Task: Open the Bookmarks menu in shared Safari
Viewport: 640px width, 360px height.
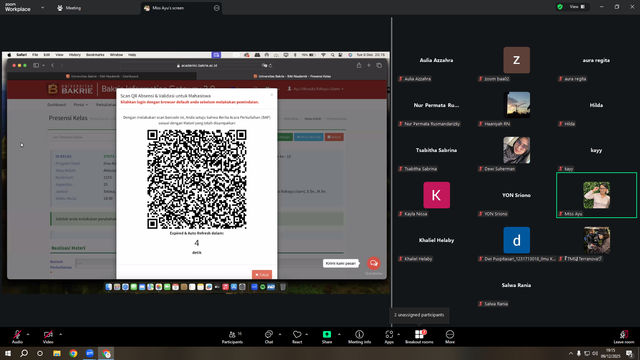Action: tap(95, 55)
